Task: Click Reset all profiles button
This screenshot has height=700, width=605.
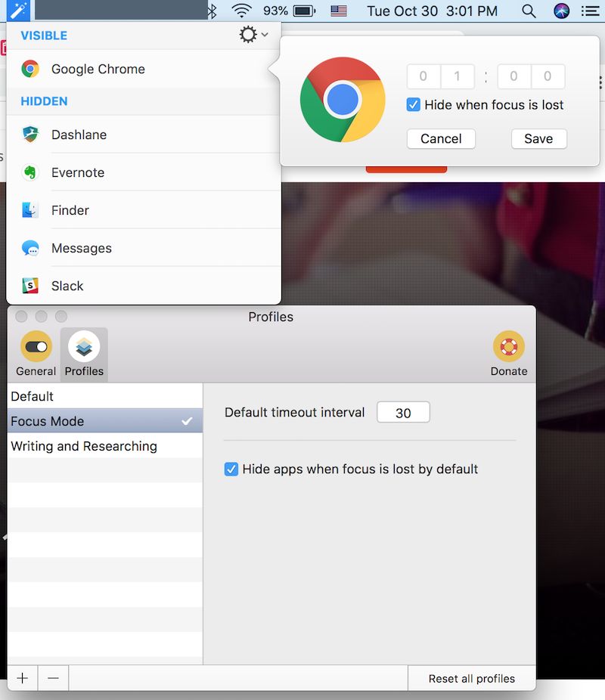Action: 471,679
